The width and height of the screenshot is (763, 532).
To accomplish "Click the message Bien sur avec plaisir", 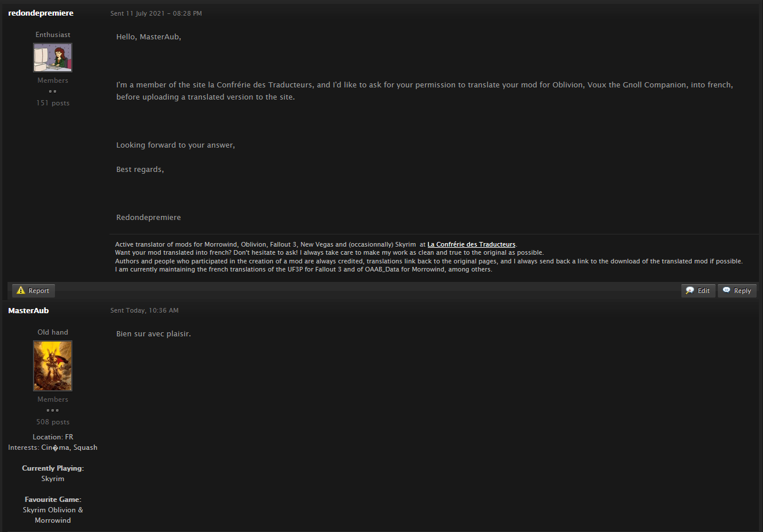I will (x=153, y=334).
